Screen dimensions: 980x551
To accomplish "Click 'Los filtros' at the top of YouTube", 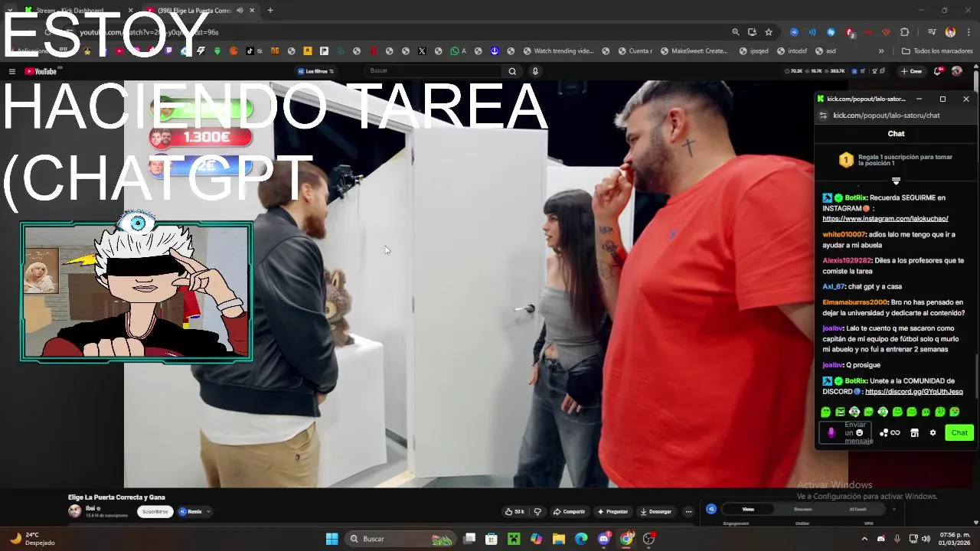I will [x=315, y=71].
